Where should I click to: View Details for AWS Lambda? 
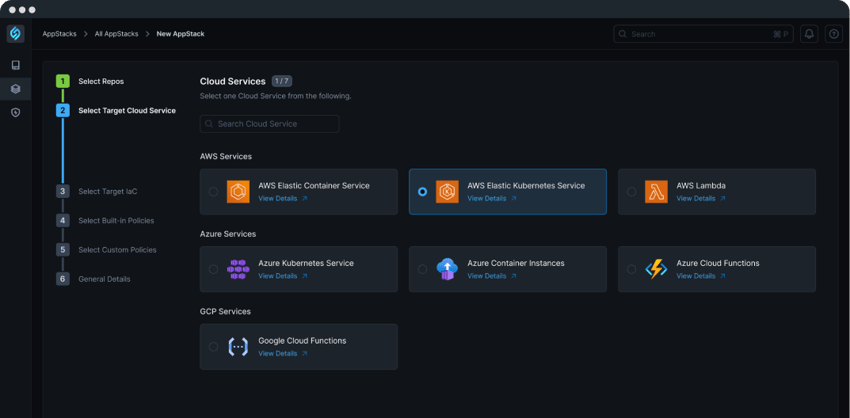tap(701, 198)
